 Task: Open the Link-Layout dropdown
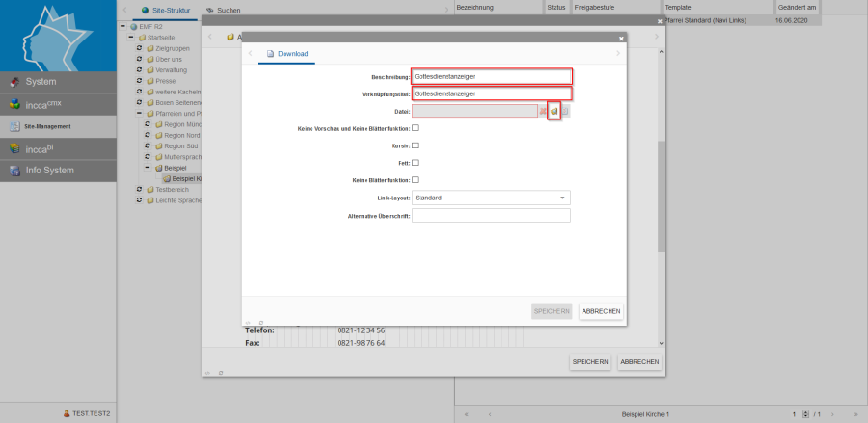pos(491,198)
